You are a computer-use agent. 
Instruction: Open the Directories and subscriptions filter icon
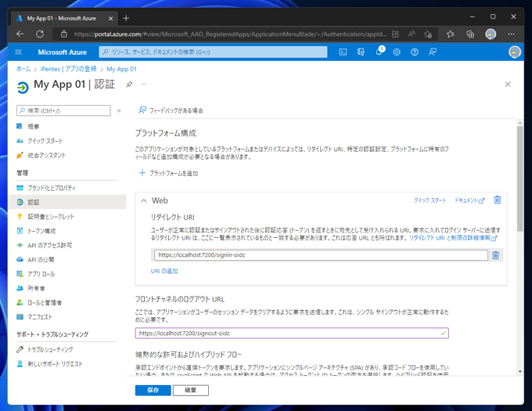point(361,52)
